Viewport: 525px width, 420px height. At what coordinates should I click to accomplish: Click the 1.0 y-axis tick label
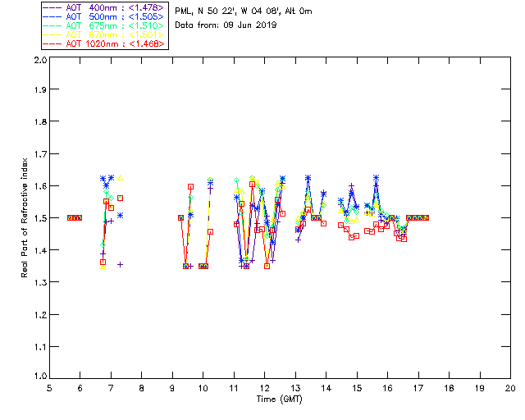(x=40, y=377)
